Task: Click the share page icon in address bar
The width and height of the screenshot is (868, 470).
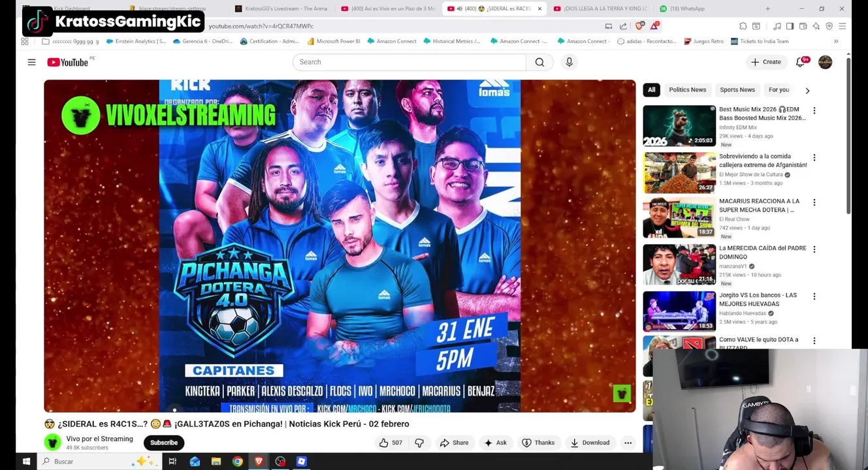Action: click(x=623, y=26)
